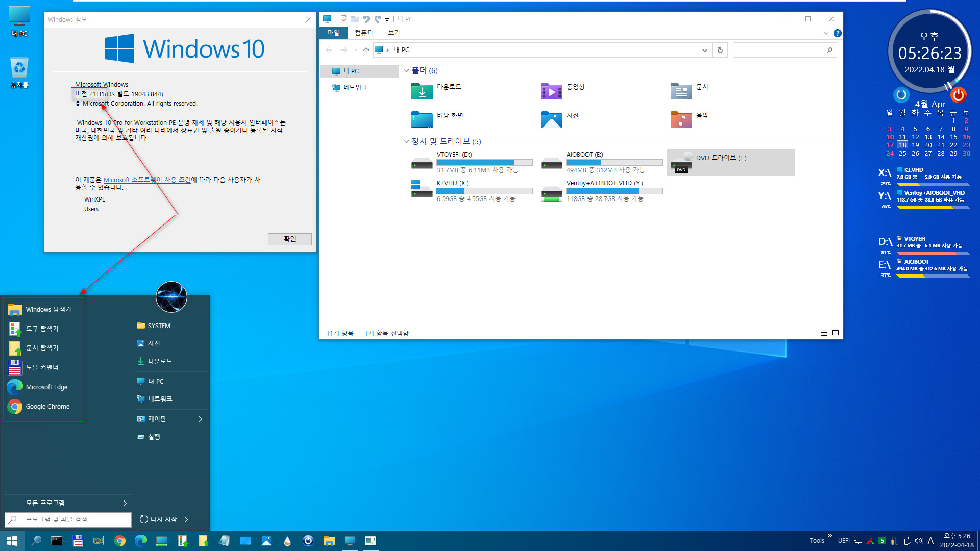The width and height of the screenshot is (980, 551).
Task: Expand the 제어판 submenu arrow
Action: pyautogui.click(x=201, y=419)
